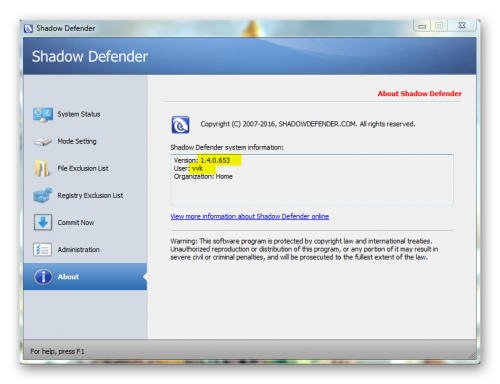The width and height of the screenshot is (500, 384).
Task: Open 'View more information about Shadow Defender online' link
Action: click(x=250, y=216)
